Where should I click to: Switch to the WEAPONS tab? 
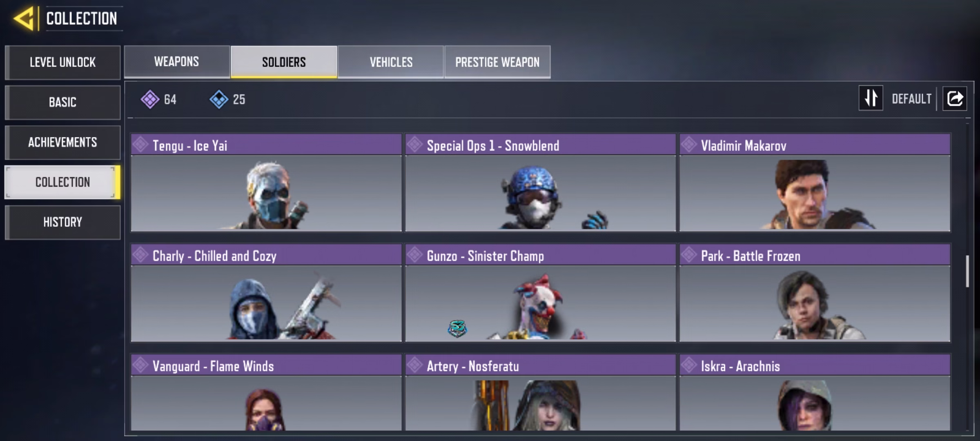[x=177, y=62]
